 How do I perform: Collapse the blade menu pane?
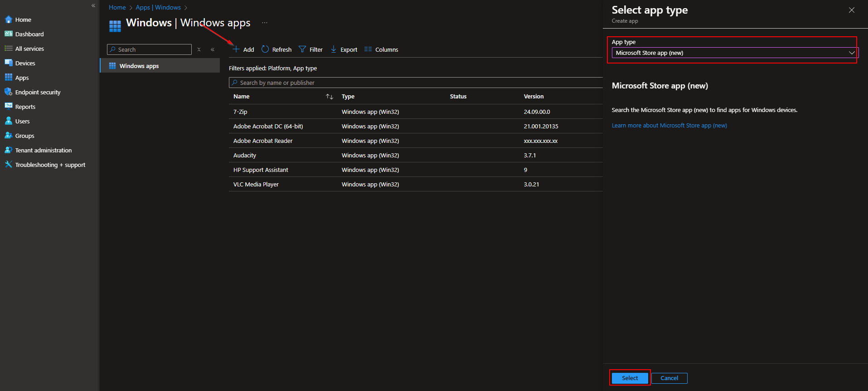point(213,49)
